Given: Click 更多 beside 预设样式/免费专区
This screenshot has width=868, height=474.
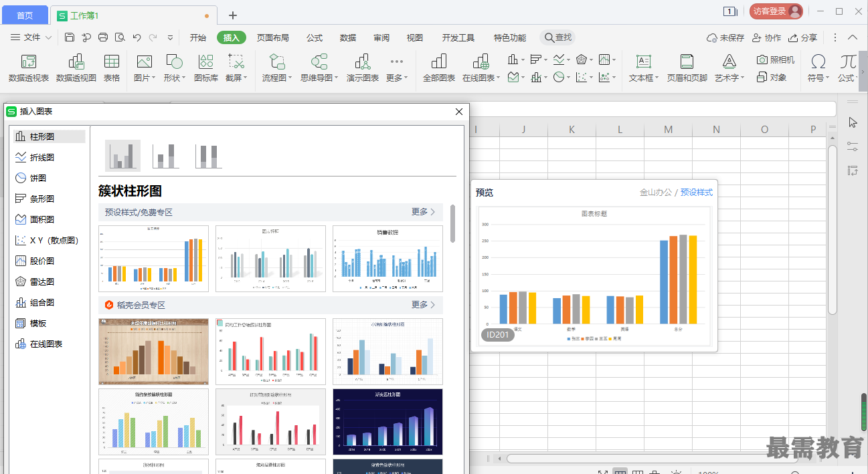Looking at the screenshot, I should [x=423, y=212].
